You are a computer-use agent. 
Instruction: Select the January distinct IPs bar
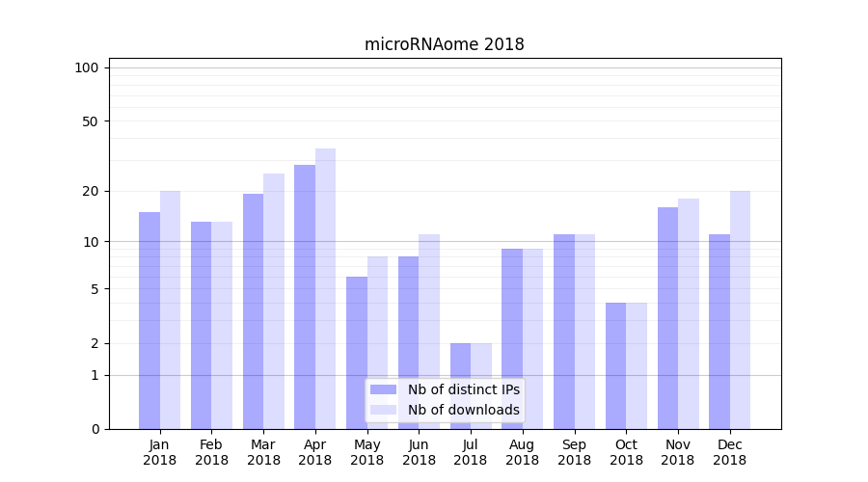(149, 320)
